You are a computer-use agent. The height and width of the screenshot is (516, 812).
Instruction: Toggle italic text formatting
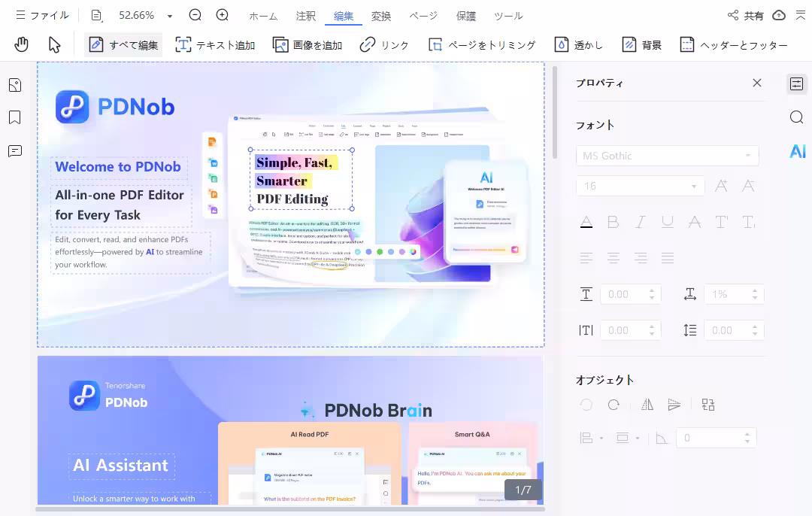tap(641, 222)
